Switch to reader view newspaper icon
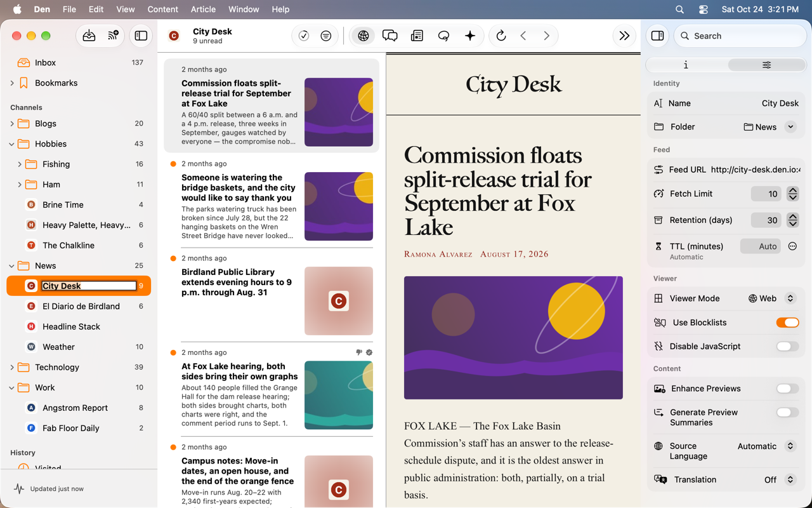 coord(417,36)
